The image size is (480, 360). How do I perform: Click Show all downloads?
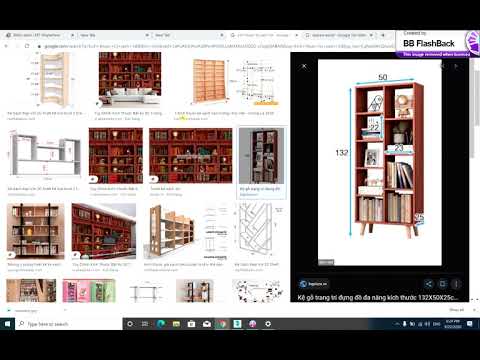click(x=457, y=310)
